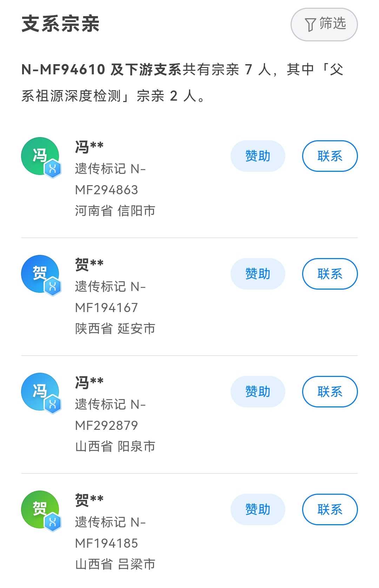The height and width of the screenshot is (588, 379).
Task: Click the green 冯 avatar from 信阳市
Action: [39, 155]
